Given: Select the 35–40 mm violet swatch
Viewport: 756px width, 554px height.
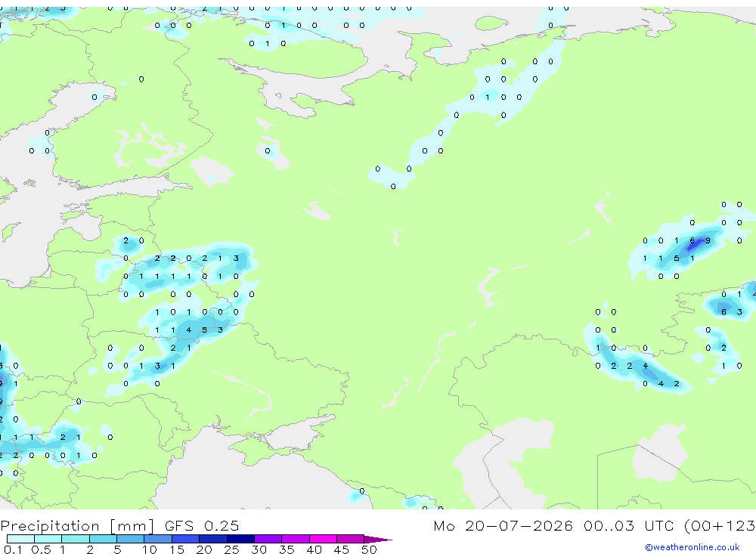Looking at the screenshot, I should point(296,539).
